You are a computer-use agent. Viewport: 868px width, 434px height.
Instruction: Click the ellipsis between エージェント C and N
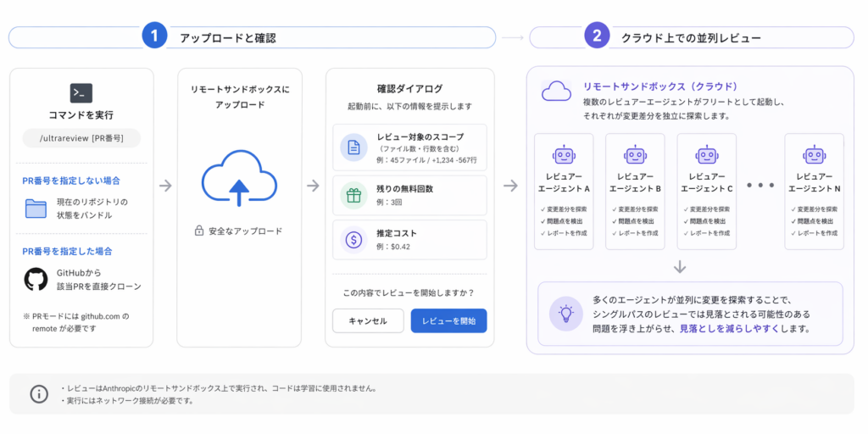[x=760, y=185]
